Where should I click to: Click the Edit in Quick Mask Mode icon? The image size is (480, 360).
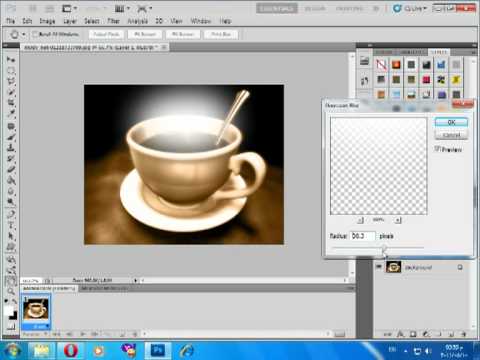click(11, 327)
